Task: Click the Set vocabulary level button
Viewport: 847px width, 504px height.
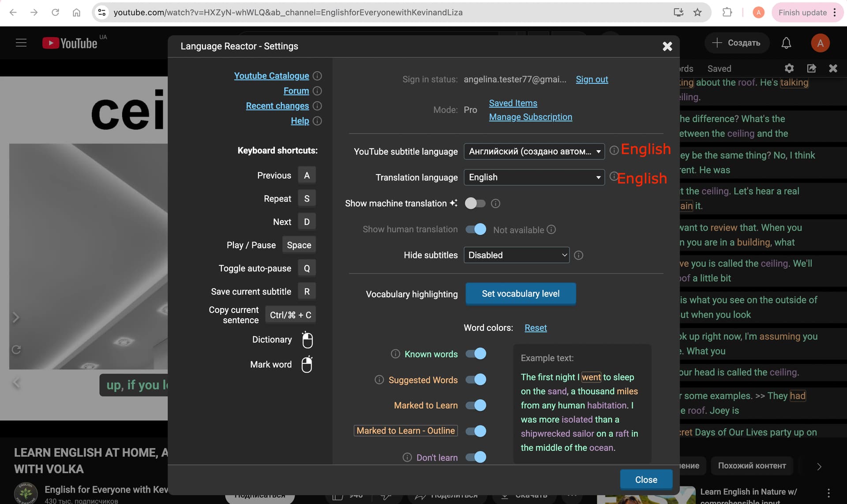Action: click(521, 294)
